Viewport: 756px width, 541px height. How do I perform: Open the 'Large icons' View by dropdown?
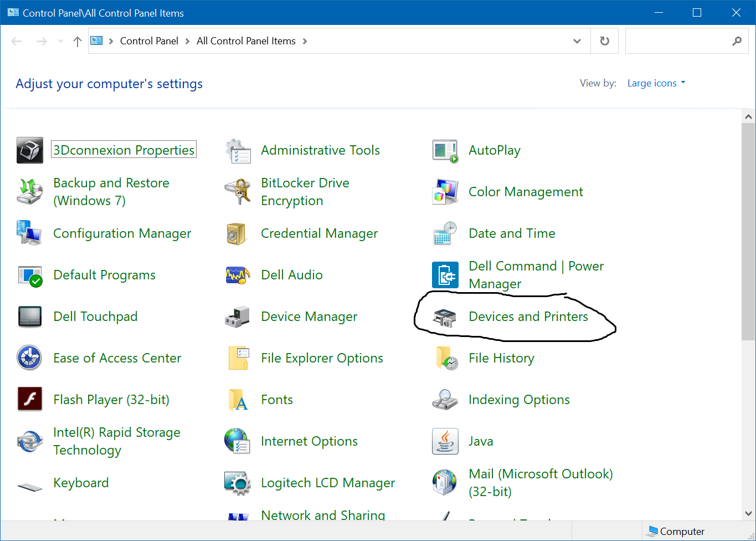[656, 83]
